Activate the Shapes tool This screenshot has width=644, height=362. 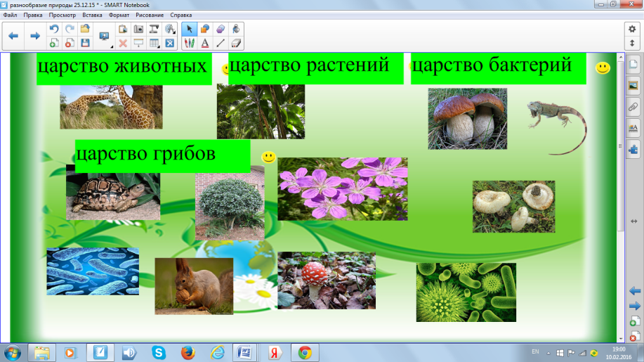coord(204,29)
